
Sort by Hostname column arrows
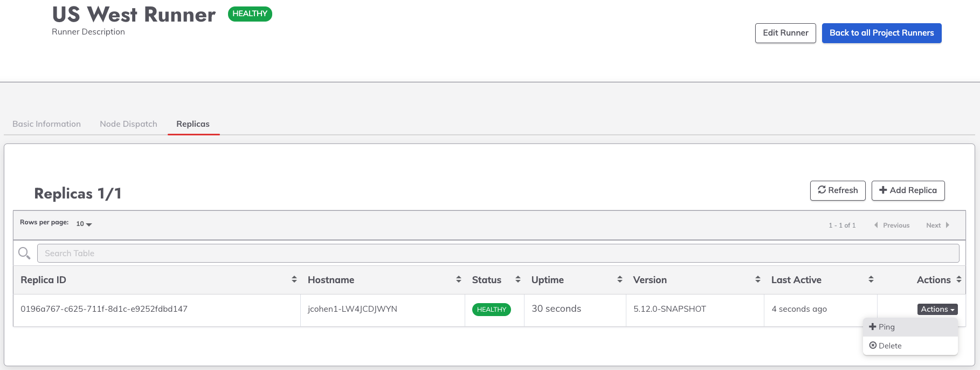(x=459, y=279)
